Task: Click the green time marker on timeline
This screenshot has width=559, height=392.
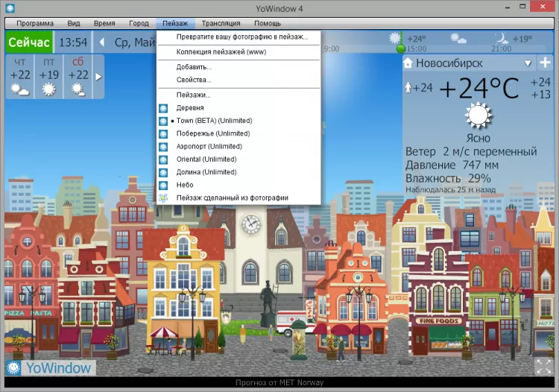Action: 401,48
